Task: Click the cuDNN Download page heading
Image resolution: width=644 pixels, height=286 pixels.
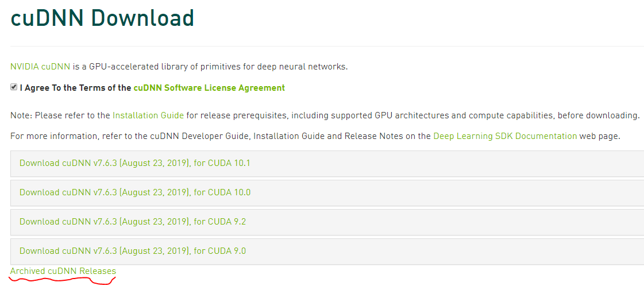Action: pos(102,18)
